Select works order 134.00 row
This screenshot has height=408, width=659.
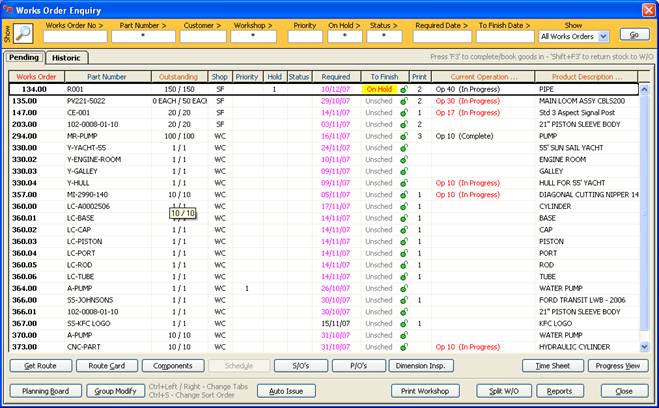point(324,89)
